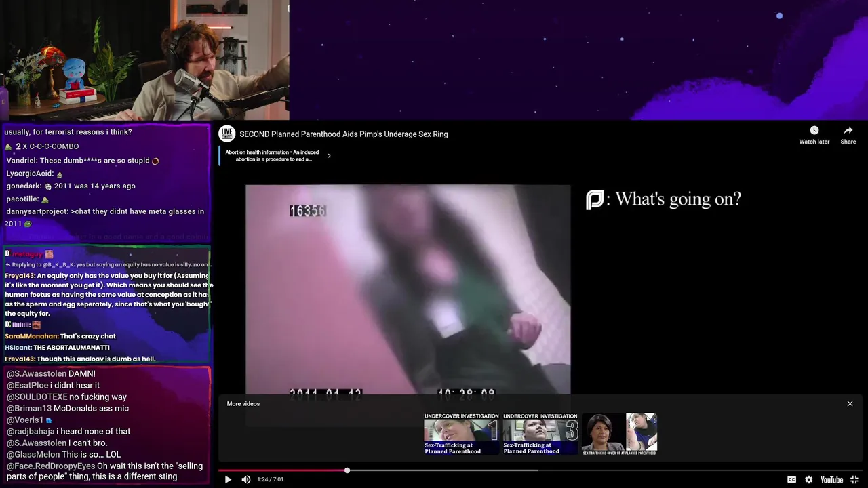Screen dimensions: 868x488
Task: Click @radjbahaja's 'i heard none of that' message
Action: click(x=68, y=431)
